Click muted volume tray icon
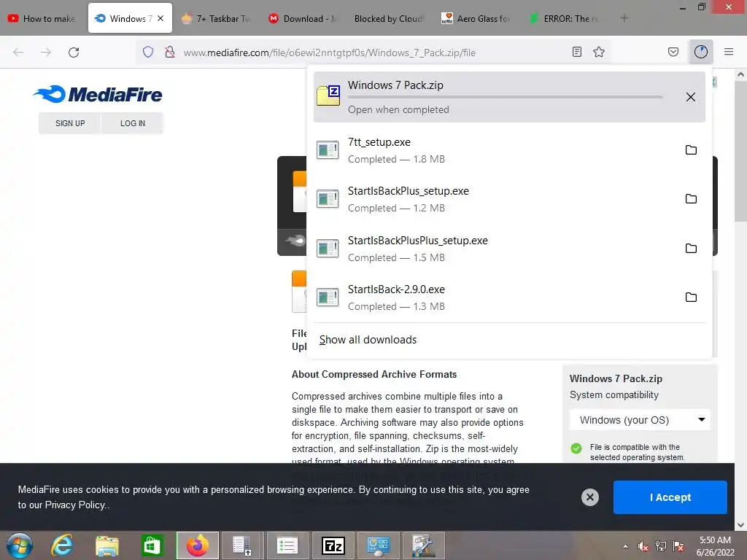Viewport: 747px width, 560px height. click(643, 546)
